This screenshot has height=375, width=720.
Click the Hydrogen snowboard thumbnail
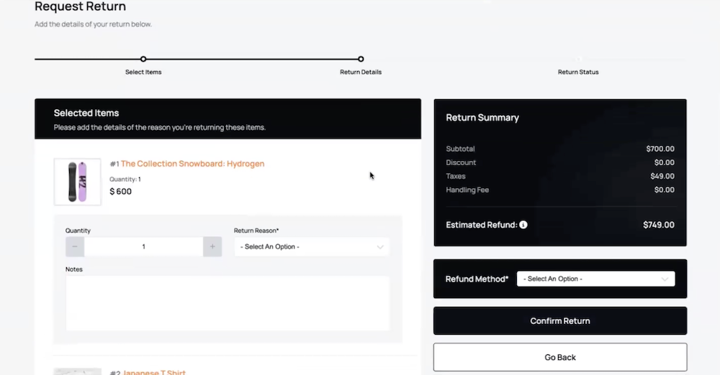[77, 182]
